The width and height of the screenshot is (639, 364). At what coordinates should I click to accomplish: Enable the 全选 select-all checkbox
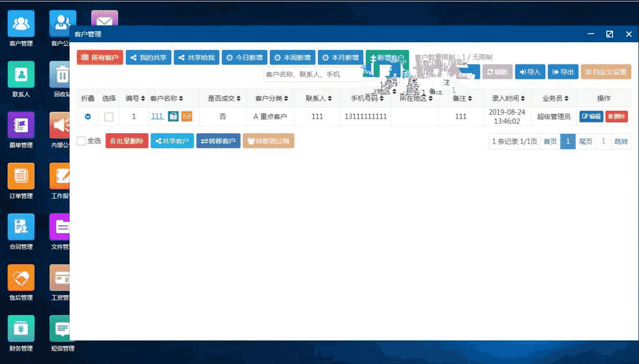point(81,141)
